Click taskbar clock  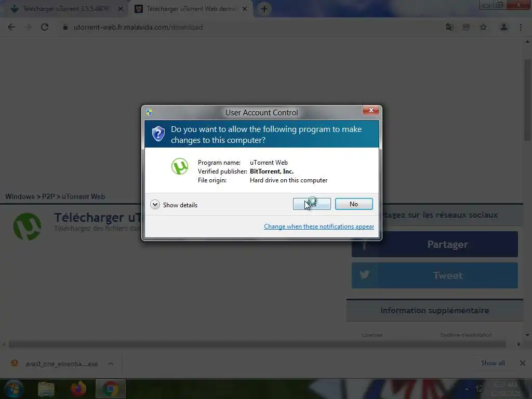point(505,389)
